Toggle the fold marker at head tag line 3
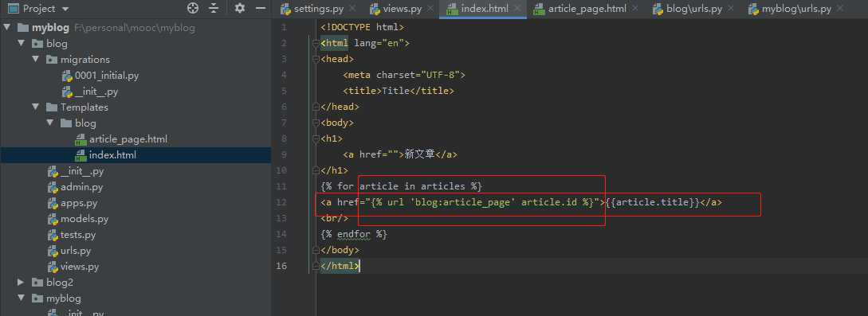Image resolution: width=868 pixels, height=316 pixels. click(x=316, y=59)
